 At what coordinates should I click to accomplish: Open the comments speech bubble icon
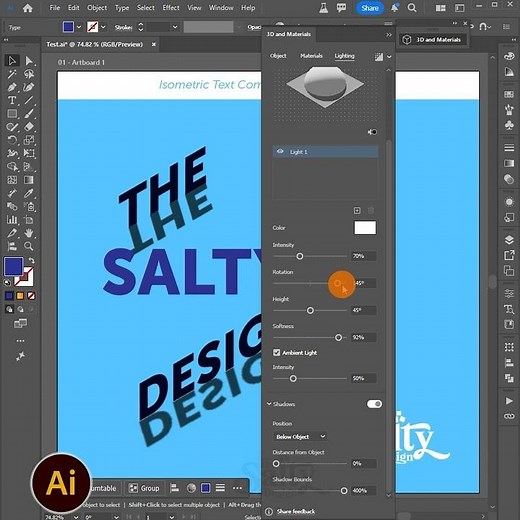coord(341,8)
